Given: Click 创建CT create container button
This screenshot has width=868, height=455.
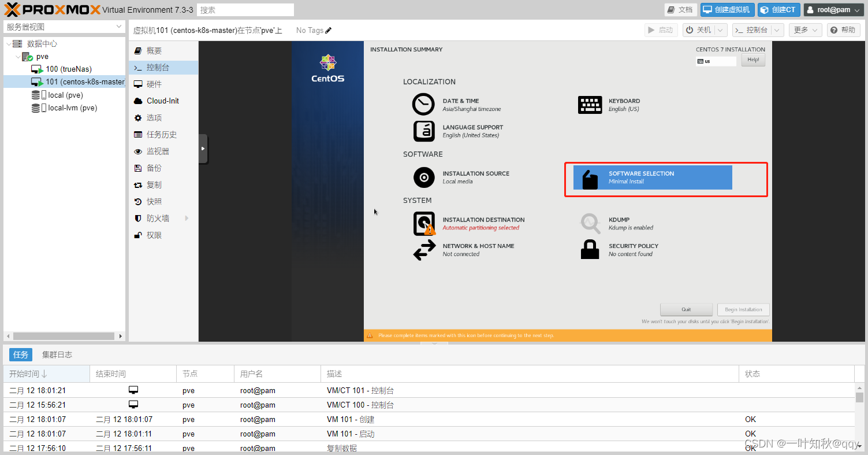Looking at the screenshot, I should pyautogui.click(x=779, y=10).
